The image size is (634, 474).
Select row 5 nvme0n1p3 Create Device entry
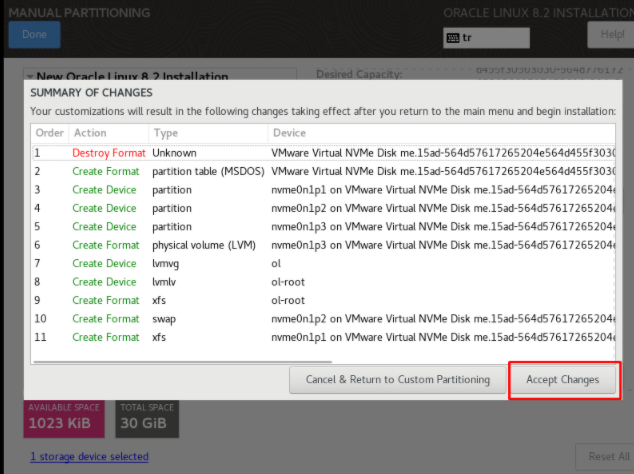click(324, 226)
